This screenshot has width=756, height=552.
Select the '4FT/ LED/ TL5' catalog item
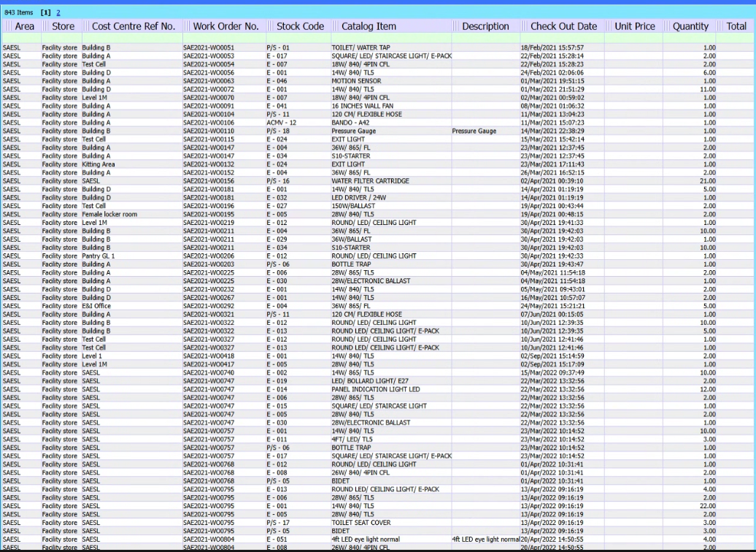click(x=352, y=440)
